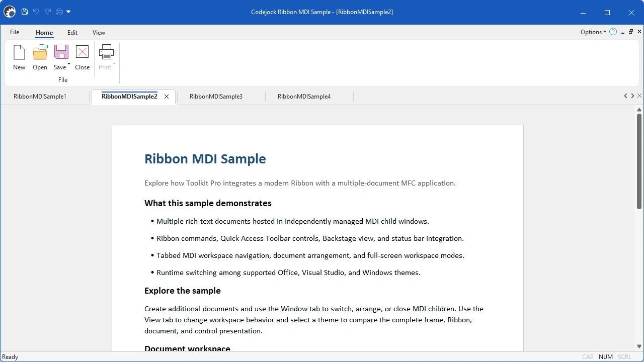
Task: Click the CAP status bar indicator
Action: click(588, 357)
